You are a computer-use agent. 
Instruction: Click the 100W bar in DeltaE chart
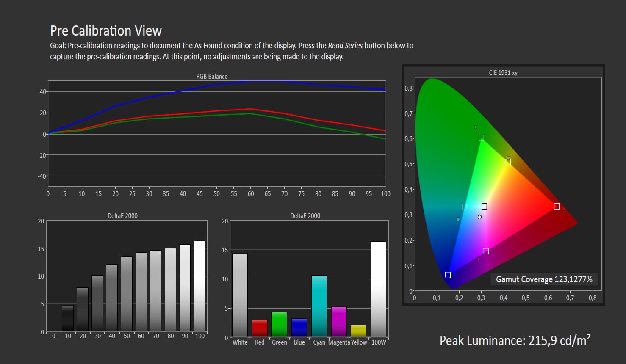click(x=378, y=289)
